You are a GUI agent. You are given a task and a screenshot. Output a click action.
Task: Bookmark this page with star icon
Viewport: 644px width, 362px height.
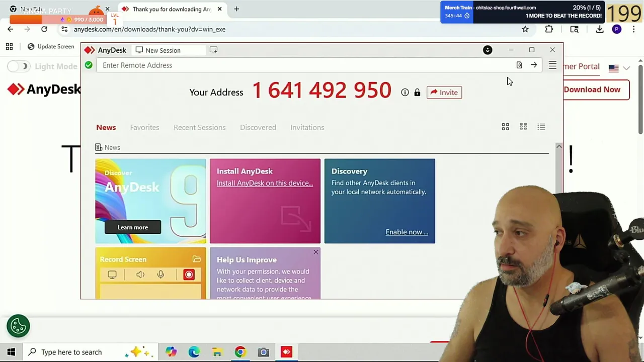tap(525, 30)
